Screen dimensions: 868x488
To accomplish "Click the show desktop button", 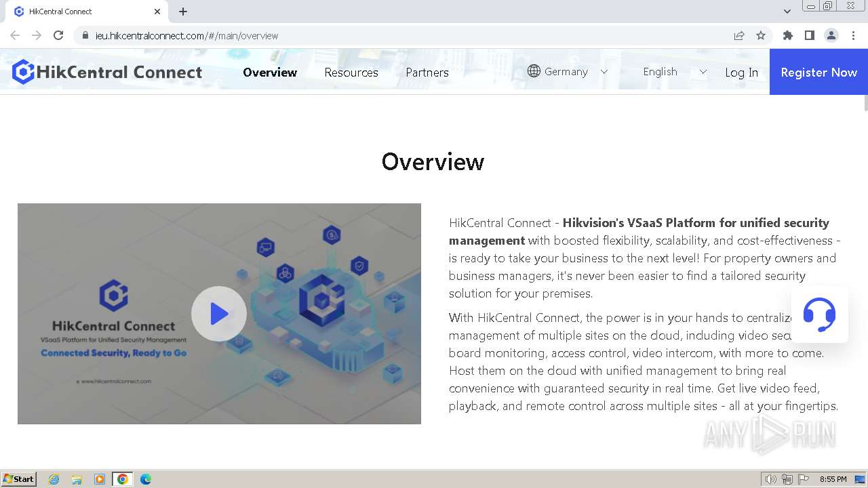I will (x=860, y=479).
